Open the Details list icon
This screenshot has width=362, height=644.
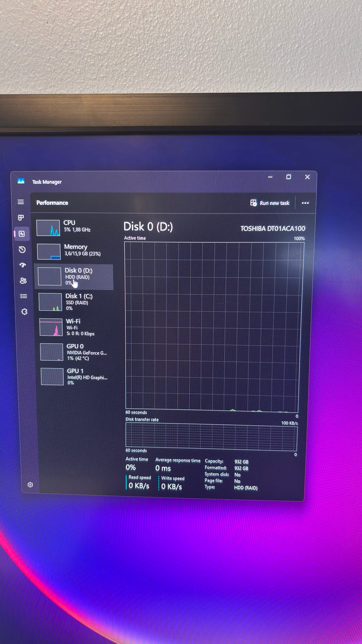24,296
